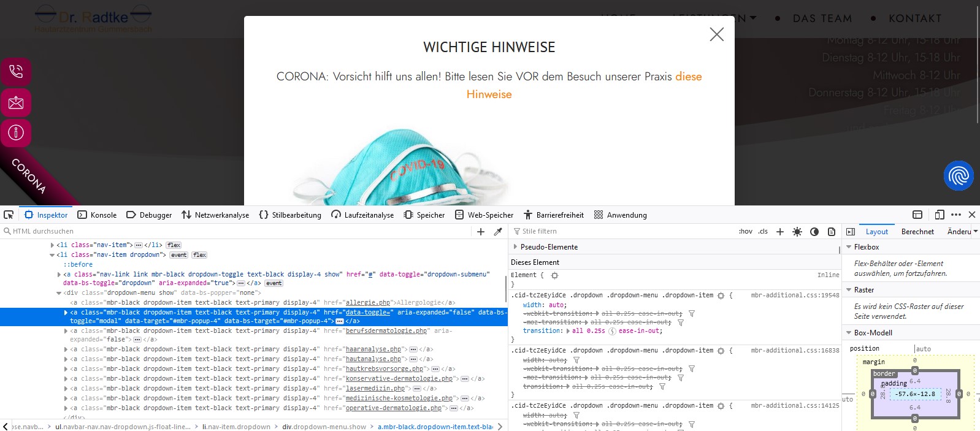
Task: Click the plus icon to create new node
Action: pos(481,232)
